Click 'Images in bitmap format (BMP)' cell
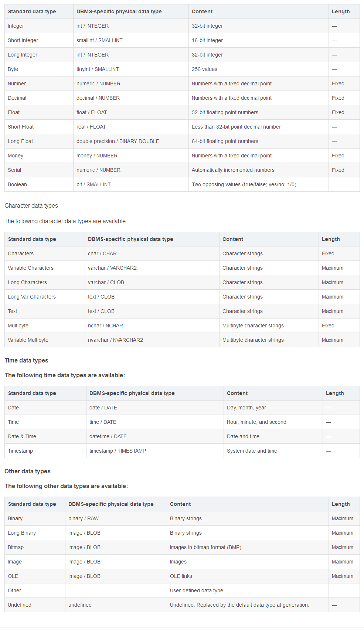 coord(205,547)
